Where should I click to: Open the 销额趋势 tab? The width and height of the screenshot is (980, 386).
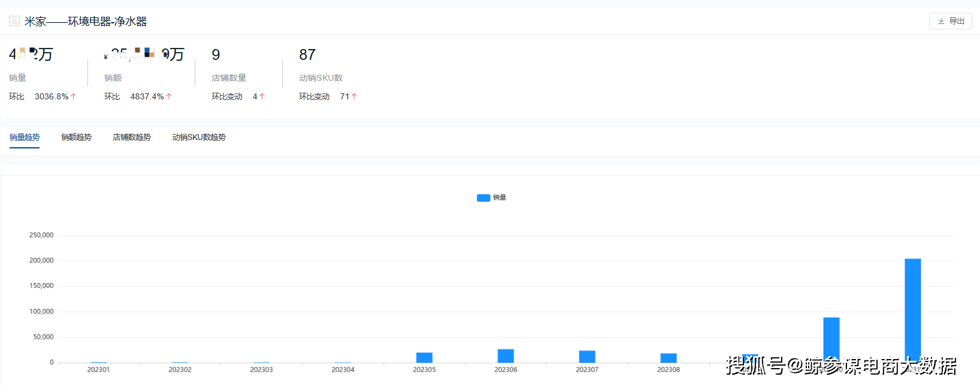tap(76, 138)
